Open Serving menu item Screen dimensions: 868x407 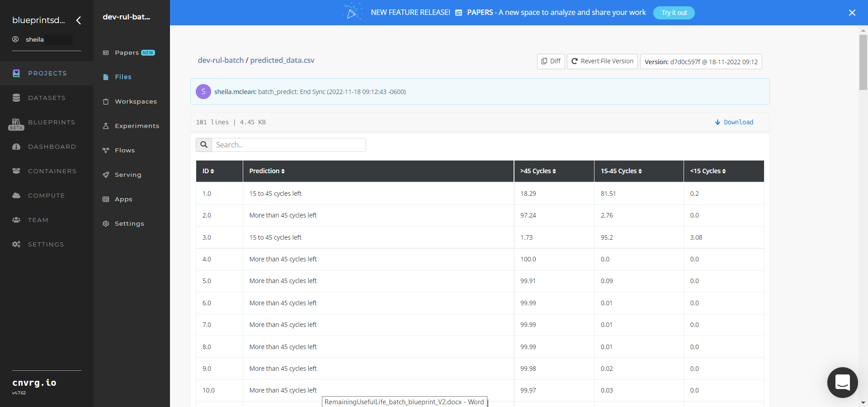coord(128,175)
